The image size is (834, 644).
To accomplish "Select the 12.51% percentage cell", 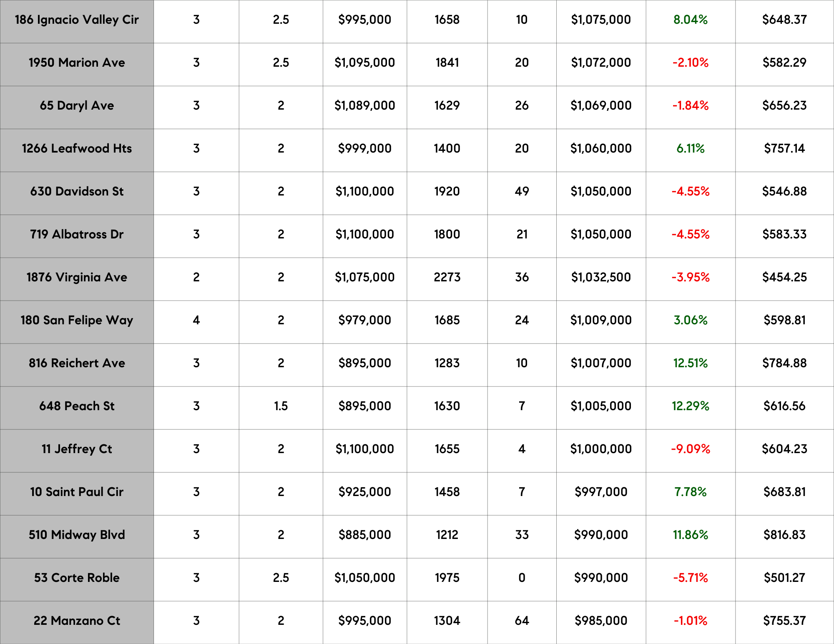I will point(690,363).
